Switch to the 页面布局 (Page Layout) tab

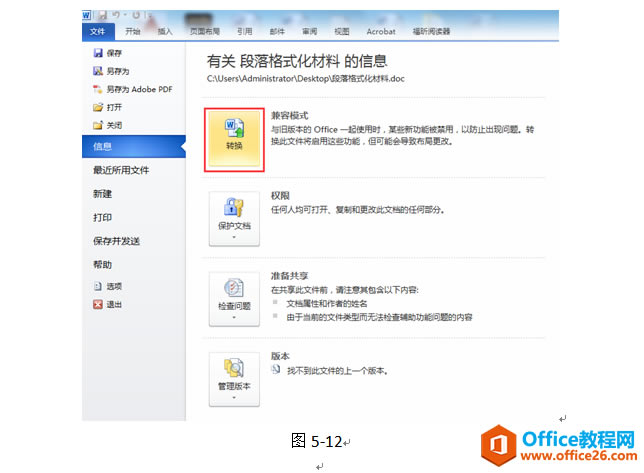click(205, 32)
